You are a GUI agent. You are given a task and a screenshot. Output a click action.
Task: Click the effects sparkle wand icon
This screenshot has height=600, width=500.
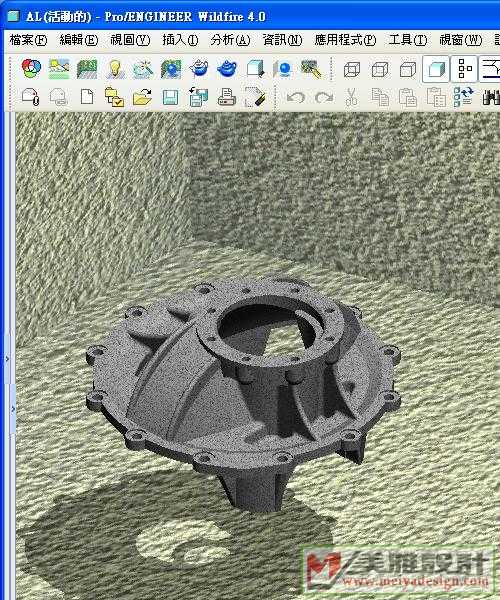pos(143,69)
